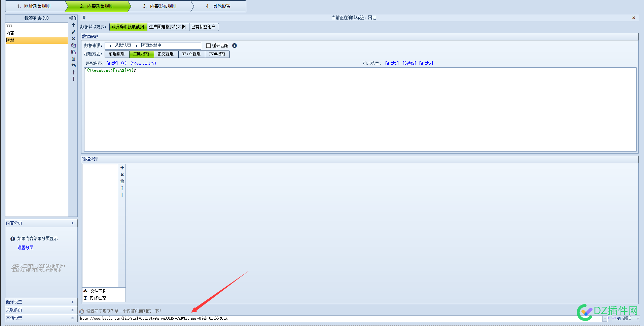Select 前后截取 extraction method
This screenshot has height=326, width=644.
click(x=117, y=54)
